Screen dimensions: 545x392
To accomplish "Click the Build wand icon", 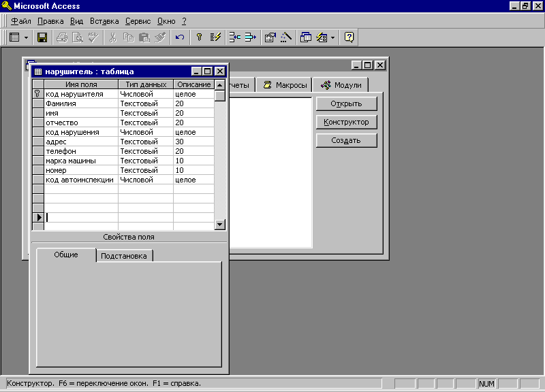I will [285, 37].
